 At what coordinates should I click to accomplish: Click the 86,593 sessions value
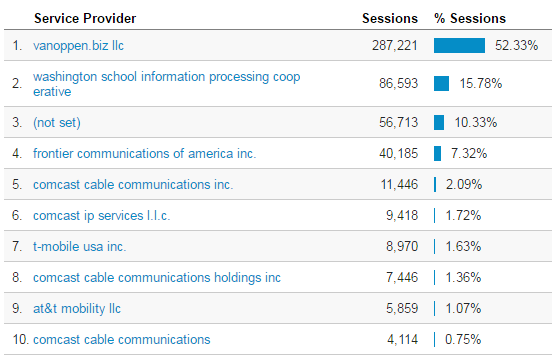coord(399,83)
